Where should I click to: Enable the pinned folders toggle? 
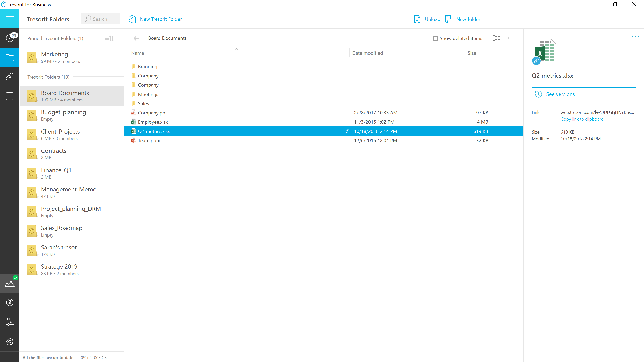tap(109, 38)
